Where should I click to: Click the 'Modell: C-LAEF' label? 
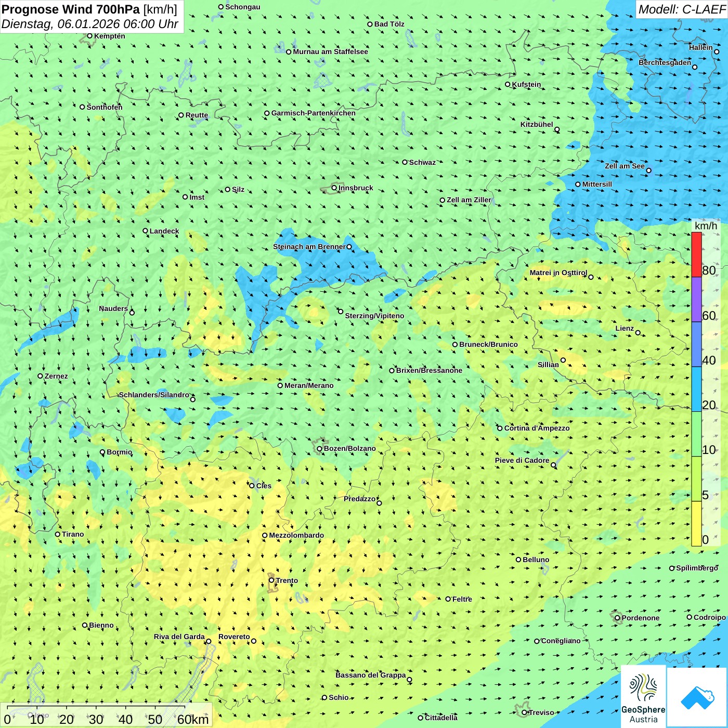pyautogui.click(x=681, y=9)
